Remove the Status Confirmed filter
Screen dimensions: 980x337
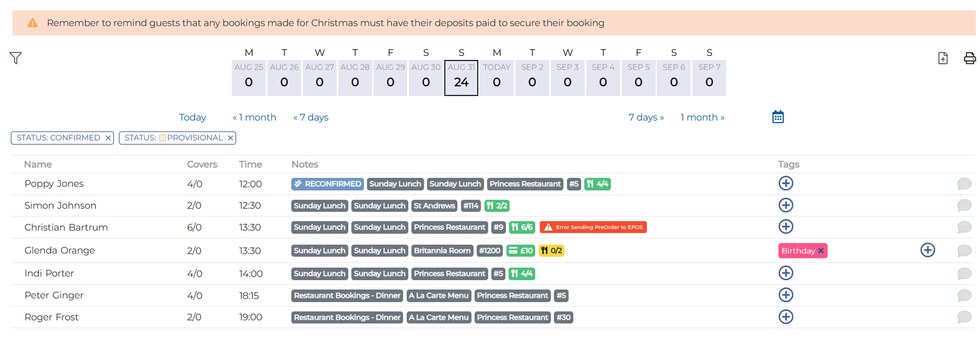coord(108,138)
